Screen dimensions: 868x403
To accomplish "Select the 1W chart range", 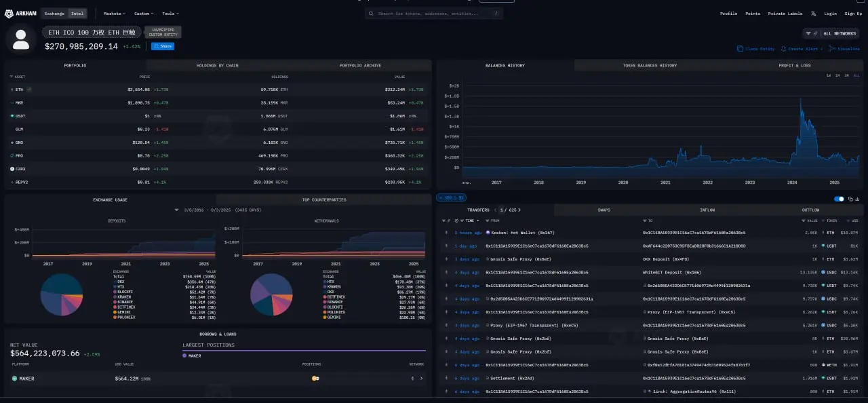I will [x=828, y=75].
